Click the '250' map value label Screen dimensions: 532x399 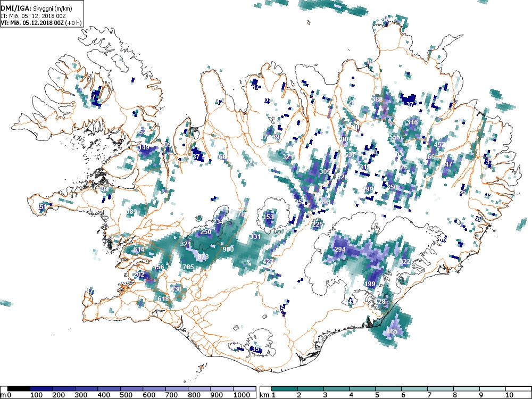[206, 232]
